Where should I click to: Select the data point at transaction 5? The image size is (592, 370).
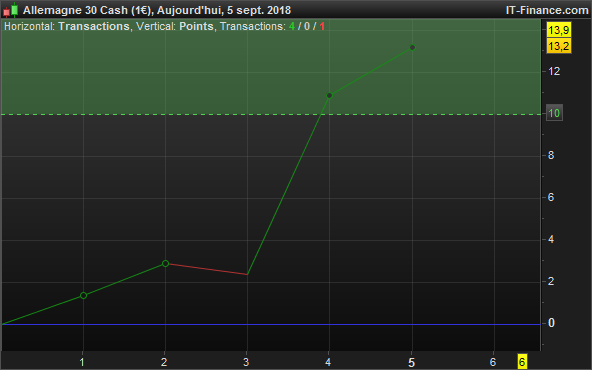click(x=412, y=47)
